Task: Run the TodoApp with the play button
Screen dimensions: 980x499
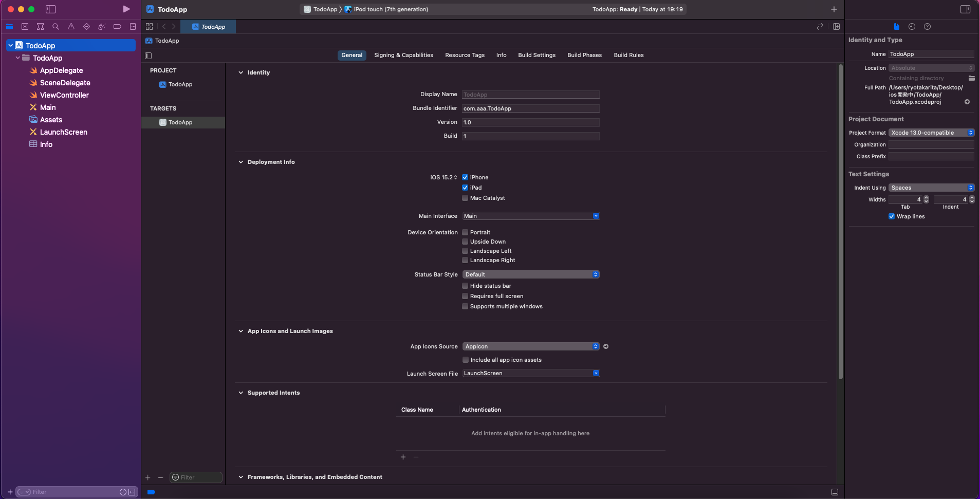Action: click(126, 9)
